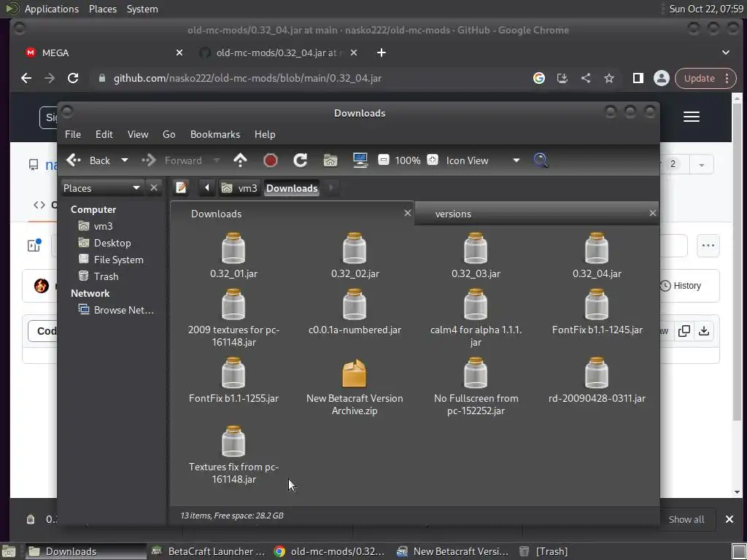Open File System in the sidebar
Screen dimensions: 747x560
[118, 260]
